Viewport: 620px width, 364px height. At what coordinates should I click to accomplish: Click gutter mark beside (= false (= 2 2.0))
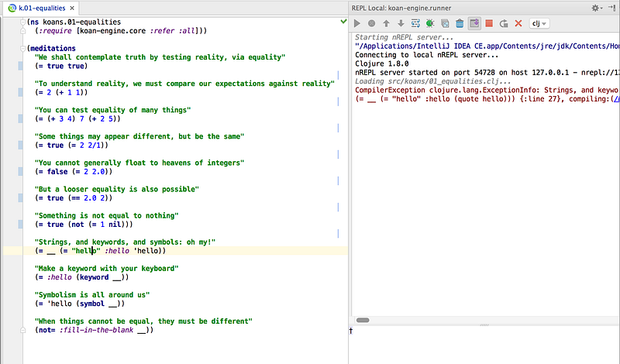21,171
